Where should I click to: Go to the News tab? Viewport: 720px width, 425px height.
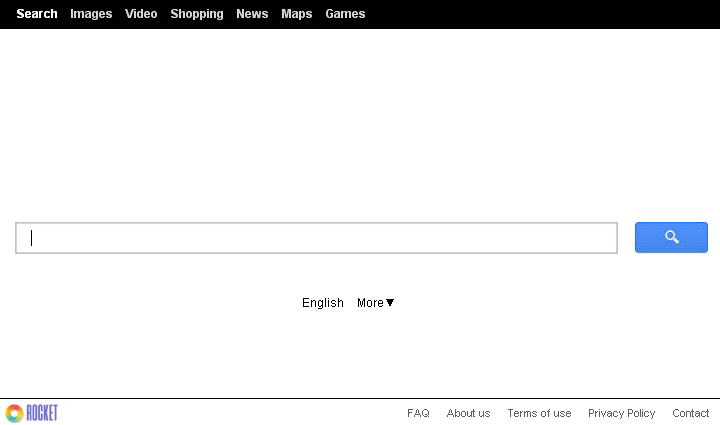coord(252,14)
